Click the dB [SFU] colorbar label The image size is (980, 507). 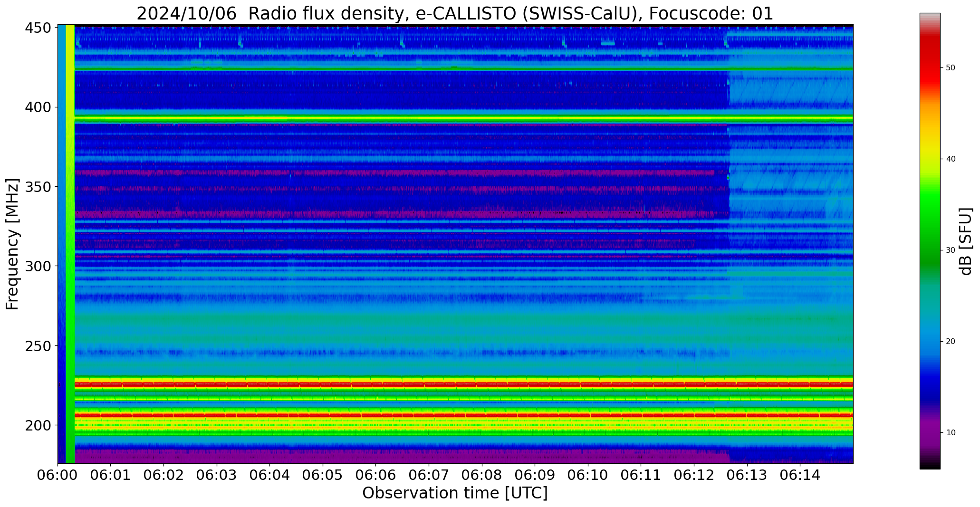pyautogui.click(x=966, y=241)
